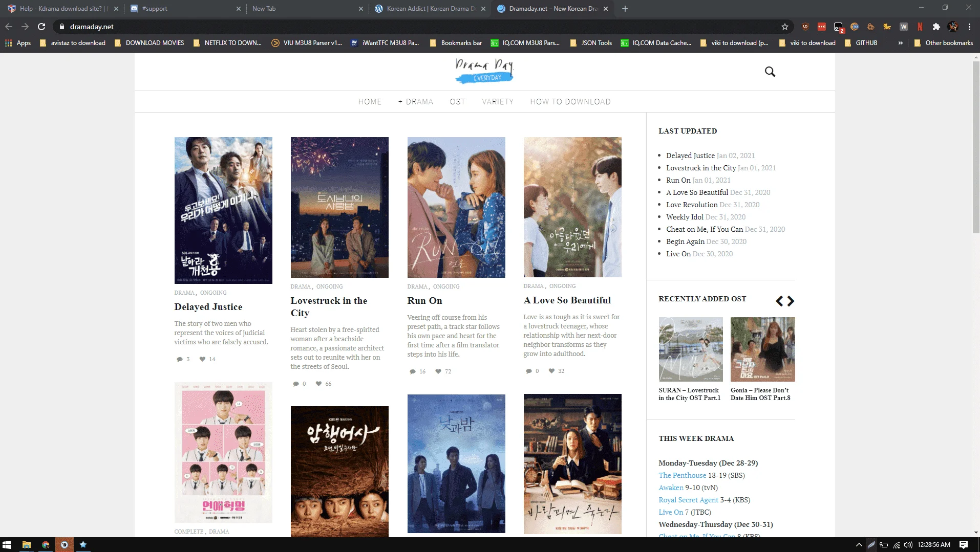
Task: Bookmark this page with the star icon
Action: (x=784, y=27)
